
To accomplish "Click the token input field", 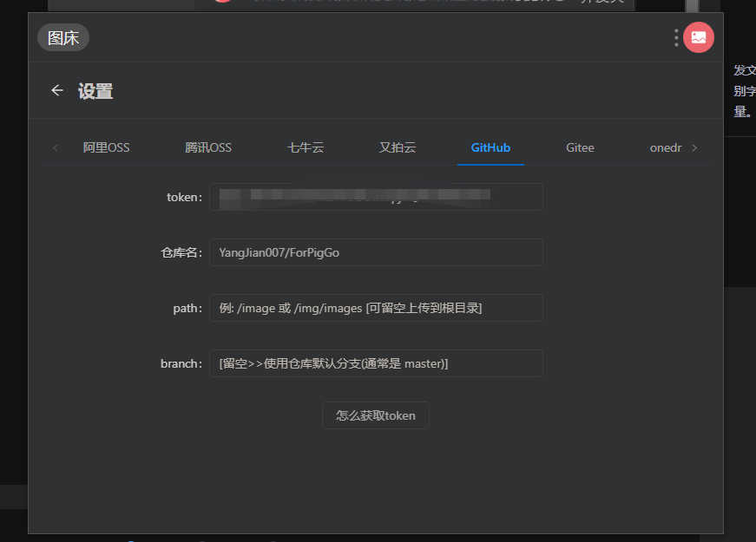I will (x=376, y=197).
